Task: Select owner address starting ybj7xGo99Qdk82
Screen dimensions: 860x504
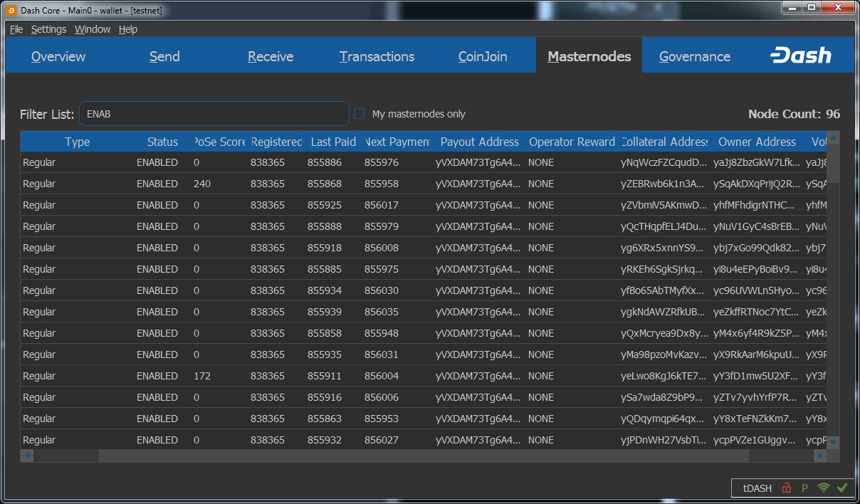Action: (x=757, y=248)
